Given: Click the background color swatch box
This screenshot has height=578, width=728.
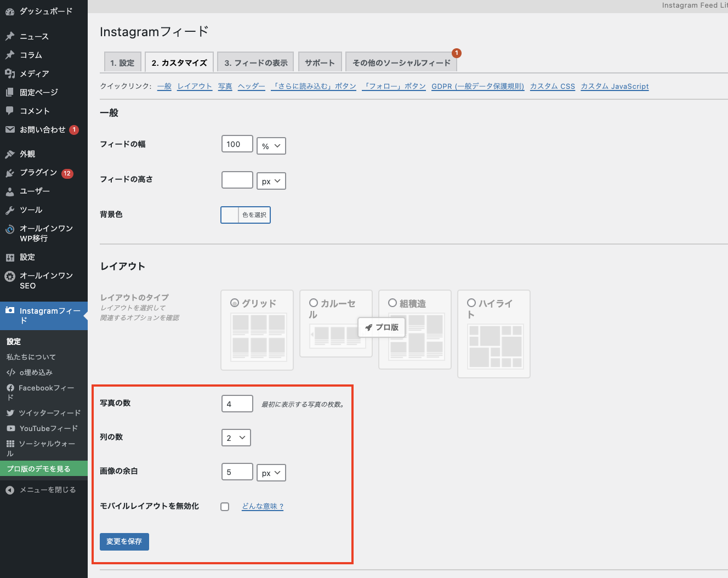Looking at the screenshot, I should click(230, 215).
